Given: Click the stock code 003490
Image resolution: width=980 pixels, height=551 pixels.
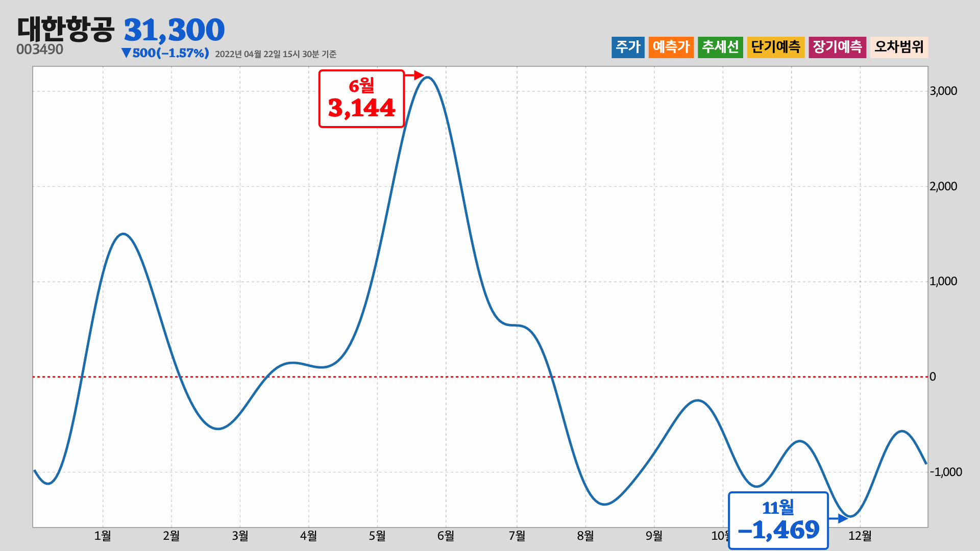Looking at the screenshot, I should point(40,49).
